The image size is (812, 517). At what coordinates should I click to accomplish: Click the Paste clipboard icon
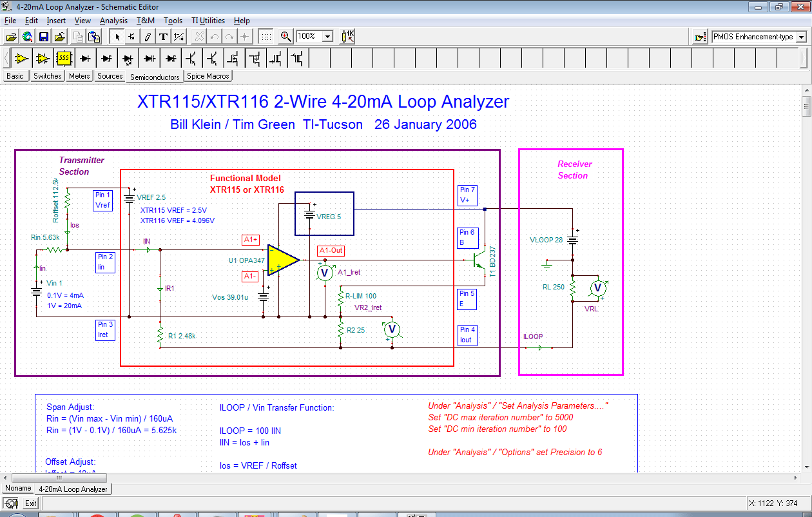pyautogui.click(x=94, y=37)
